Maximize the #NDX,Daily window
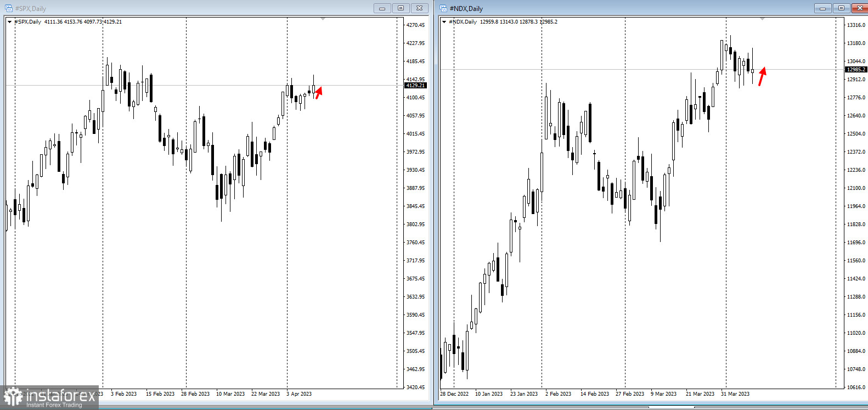Screen dimensions: 868x410 [x=841, y=8]
